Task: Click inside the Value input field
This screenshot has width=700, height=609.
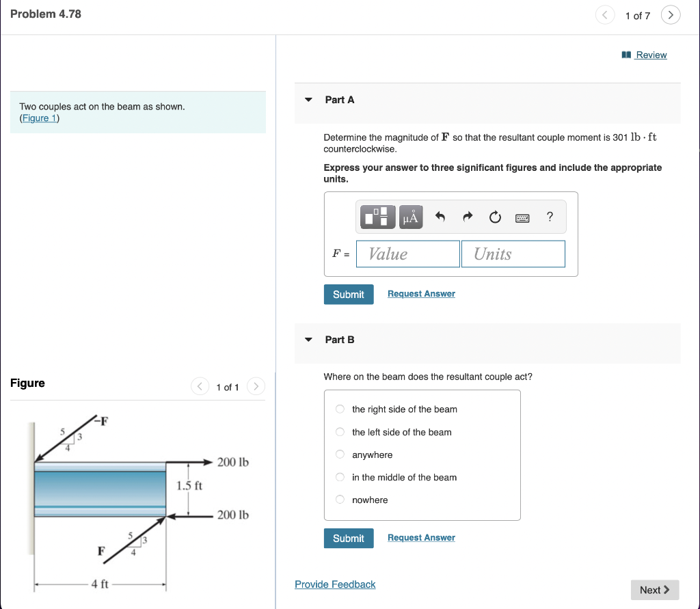Action: coord(407,254)
